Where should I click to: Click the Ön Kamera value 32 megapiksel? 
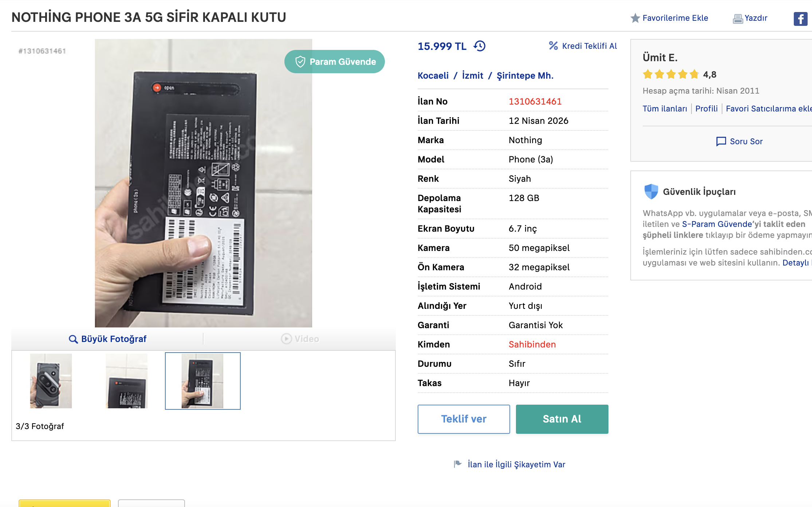coord(539,267)
